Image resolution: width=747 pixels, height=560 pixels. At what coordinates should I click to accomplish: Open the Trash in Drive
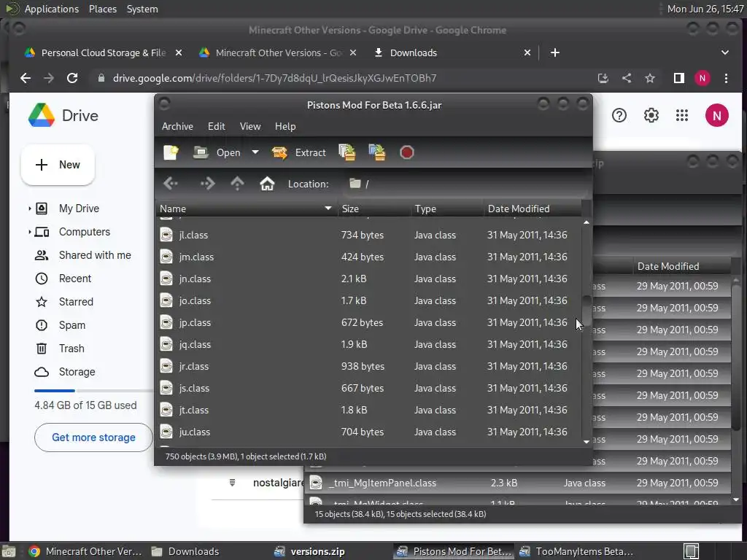pos(71,349)
